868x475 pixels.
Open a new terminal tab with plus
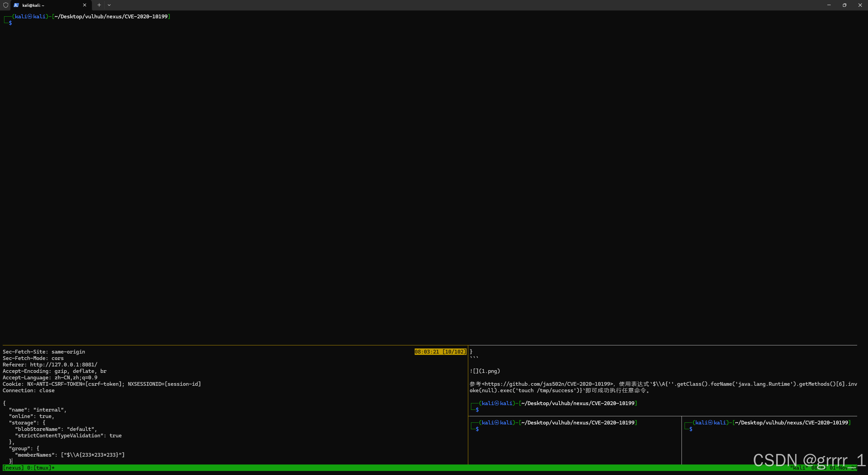click(x=99, y=5)
